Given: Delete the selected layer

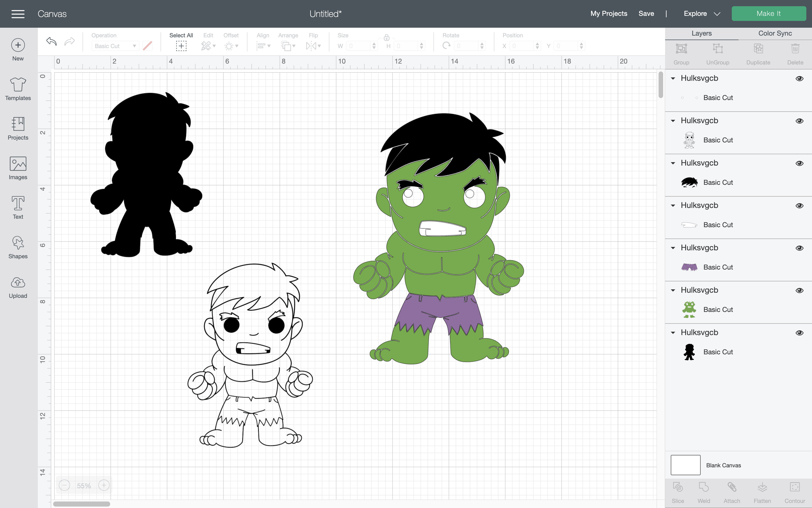Looking at the screenshot, I should click(x=795, y=54).
